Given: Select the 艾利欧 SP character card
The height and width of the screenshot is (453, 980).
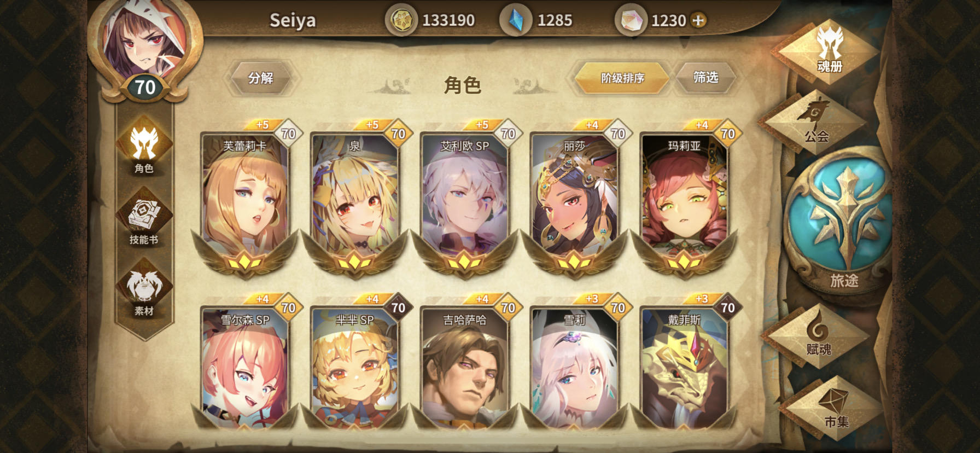Looking at the screenshot, I should point(465,200).
